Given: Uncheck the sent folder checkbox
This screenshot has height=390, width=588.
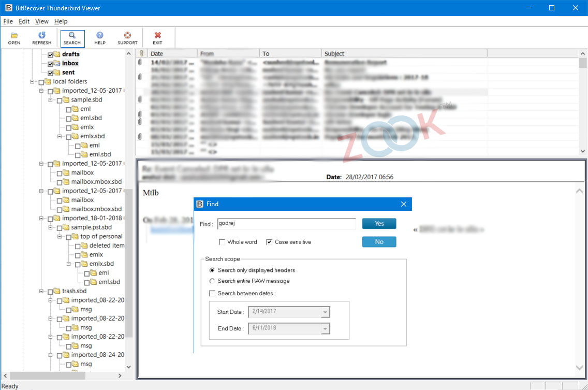Looking at the screenshot, I should [x=50, y=73].
